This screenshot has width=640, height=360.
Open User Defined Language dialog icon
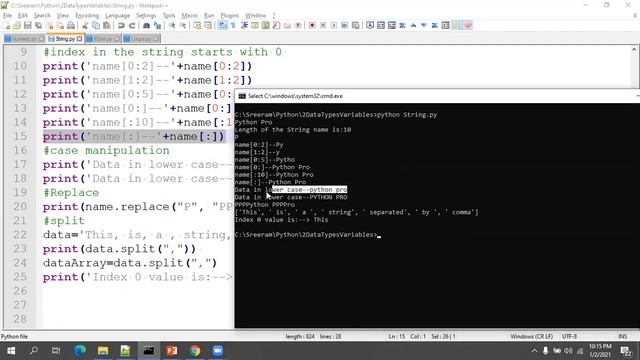click(x=255, y=25)
